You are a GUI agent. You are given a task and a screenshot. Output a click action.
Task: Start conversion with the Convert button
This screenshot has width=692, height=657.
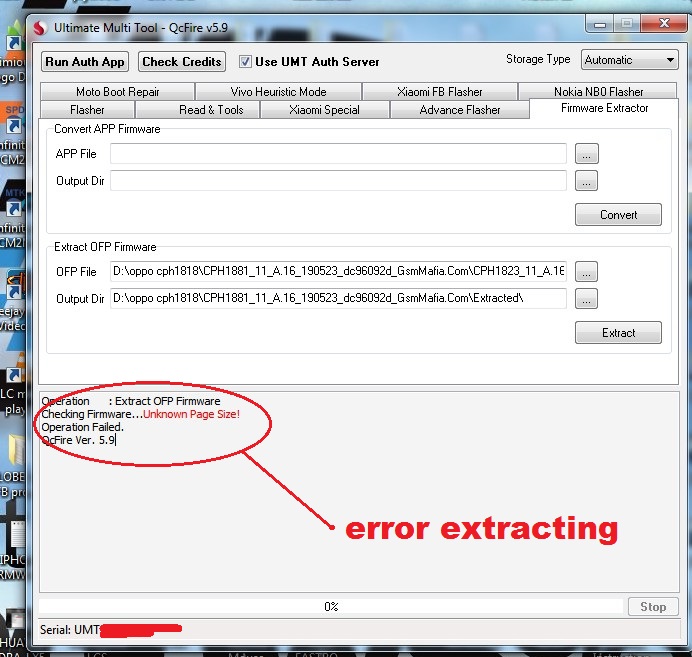click(618, 214)
